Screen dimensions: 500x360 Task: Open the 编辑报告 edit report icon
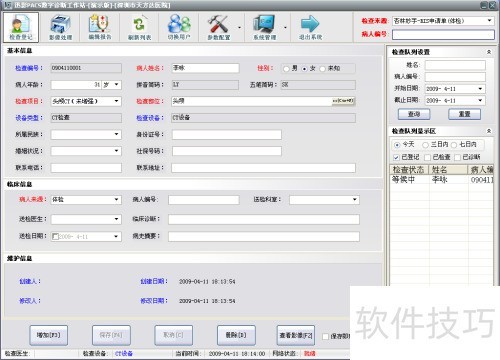(x=100, y=27)
